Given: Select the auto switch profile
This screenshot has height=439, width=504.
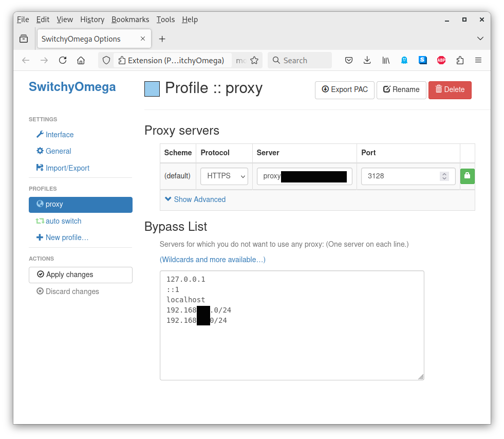Looking at the screenshot, I should (59, 221).
